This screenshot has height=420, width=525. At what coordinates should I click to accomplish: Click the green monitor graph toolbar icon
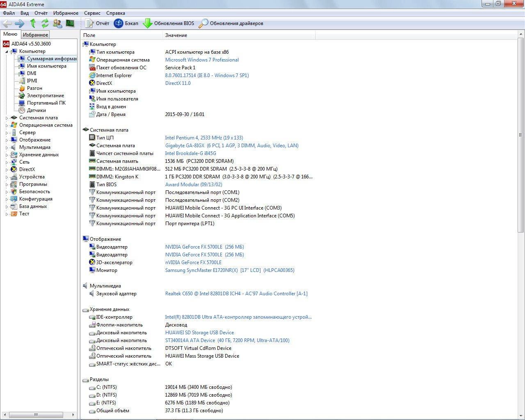click(70, 23)
